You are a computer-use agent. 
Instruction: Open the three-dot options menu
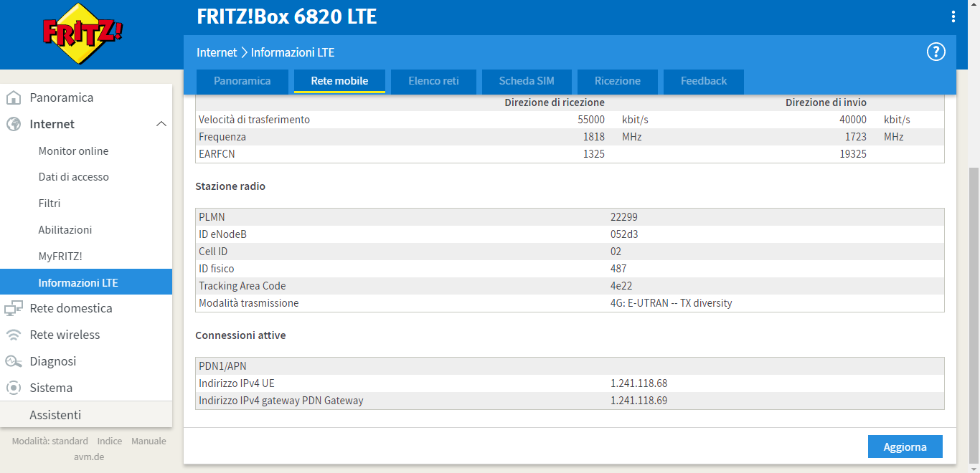click(x=953, y=16)
